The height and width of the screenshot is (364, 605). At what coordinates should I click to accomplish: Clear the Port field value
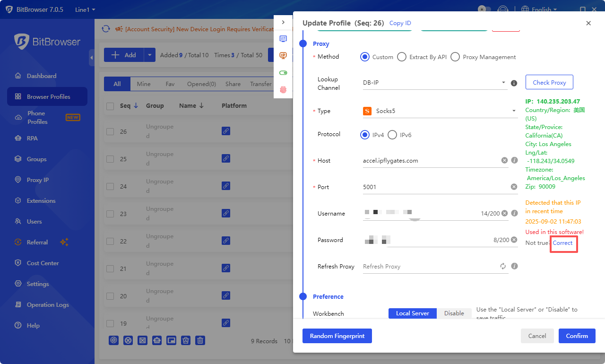[x=514, y=187]
